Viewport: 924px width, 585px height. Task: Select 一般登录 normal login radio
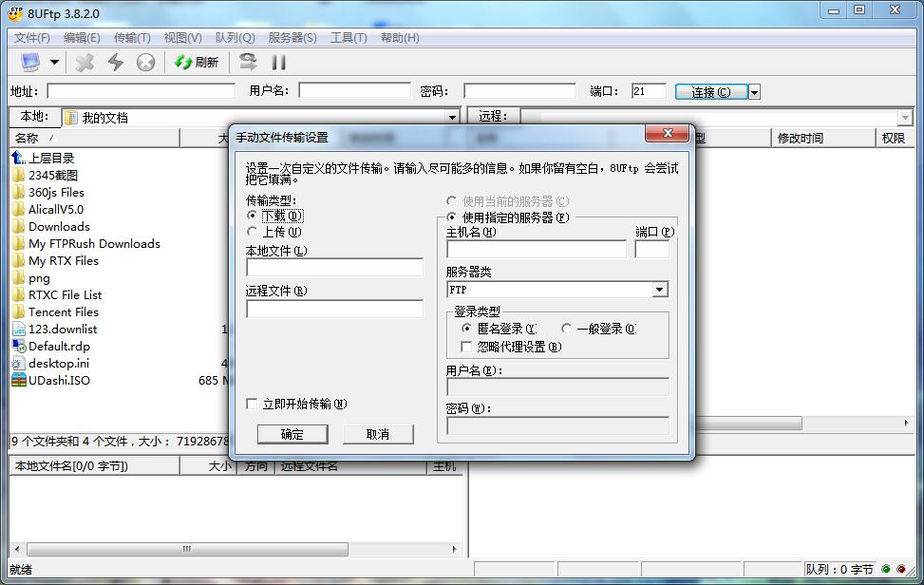[x=566, y=329]
